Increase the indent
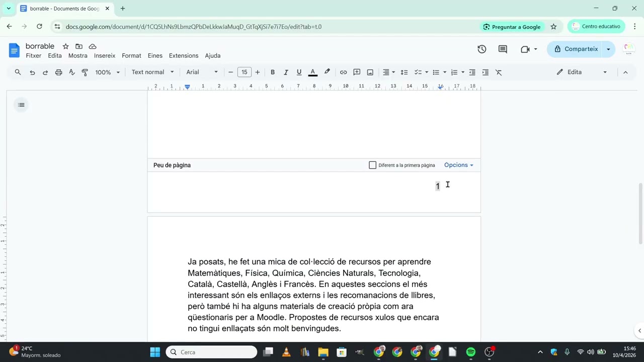This screenshot has width=644, height=362. tap(486, 72)
